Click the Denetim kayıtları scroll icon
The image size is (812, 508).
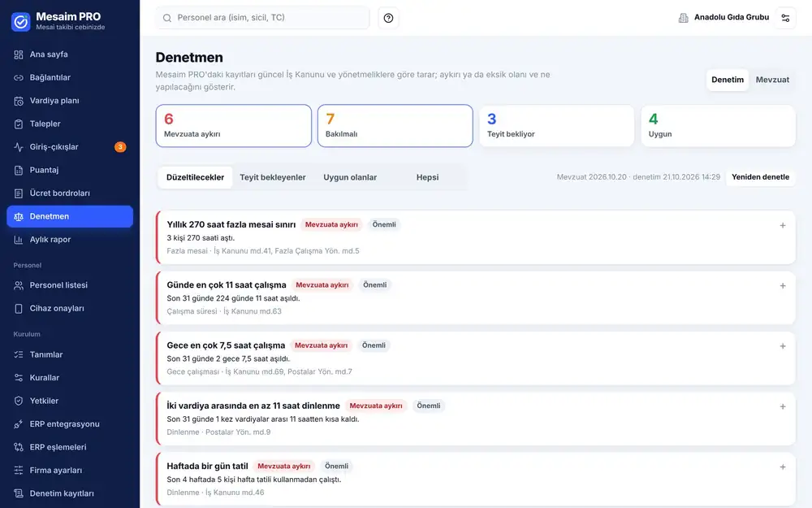19,493
